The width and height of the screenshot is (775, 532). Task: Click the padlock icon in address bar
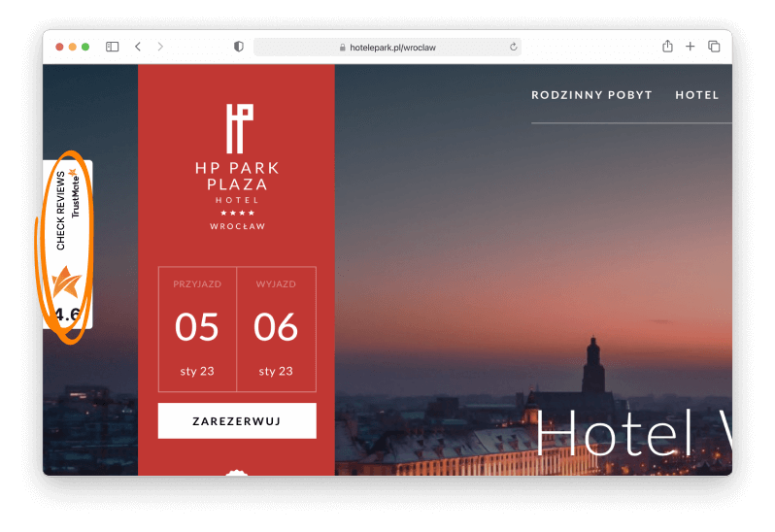click(x=342, y=48)
